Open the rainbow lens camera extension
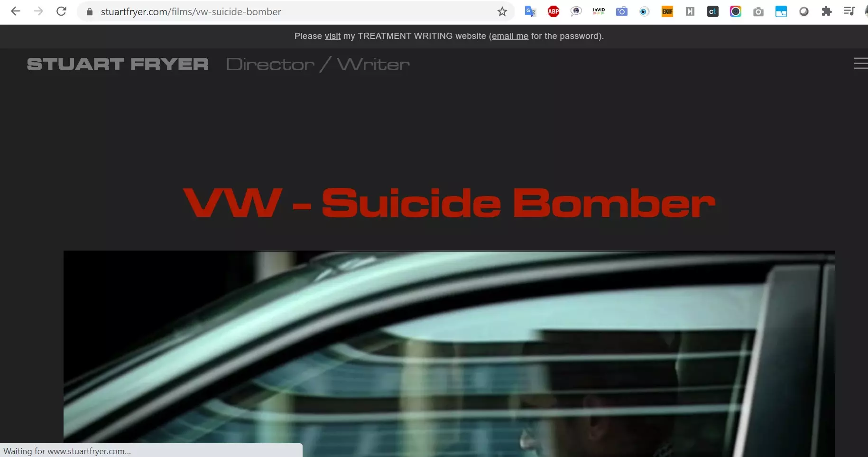Screen dimensions: 868x457 [735, 11]
